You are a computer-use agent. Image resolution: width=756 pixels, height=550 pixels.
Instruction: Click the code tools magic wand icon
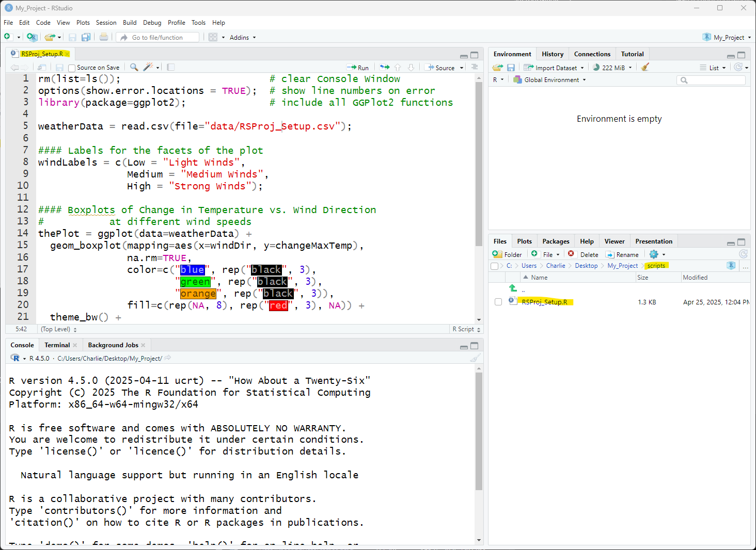click(x=148, y=67)
